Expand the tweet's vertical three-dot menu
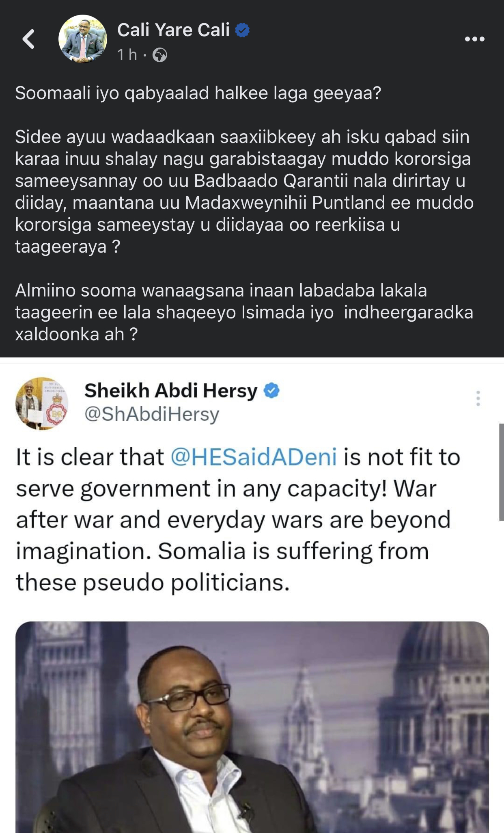 tap(478, 398)
